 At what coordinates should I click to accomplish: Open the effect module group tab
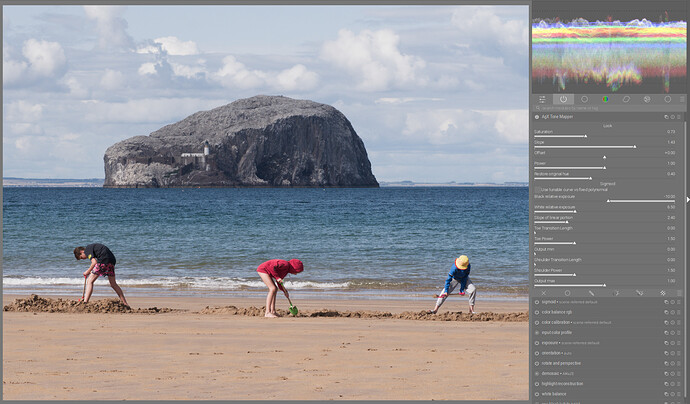click(647, 99)
